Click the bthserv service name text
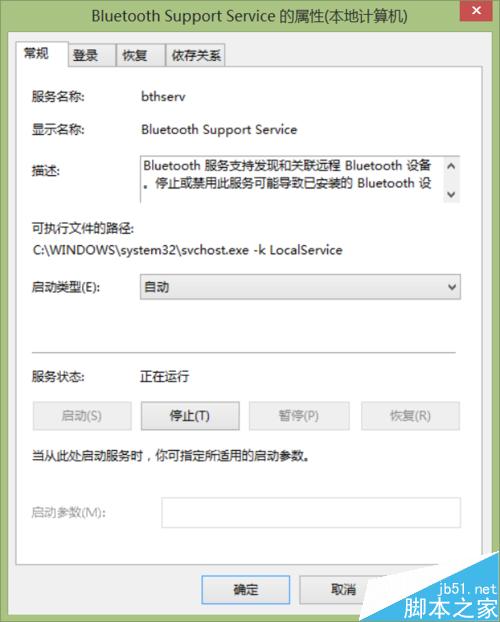Image resolution: width=500 pixels, height=622 pixels. click(163, 96)
